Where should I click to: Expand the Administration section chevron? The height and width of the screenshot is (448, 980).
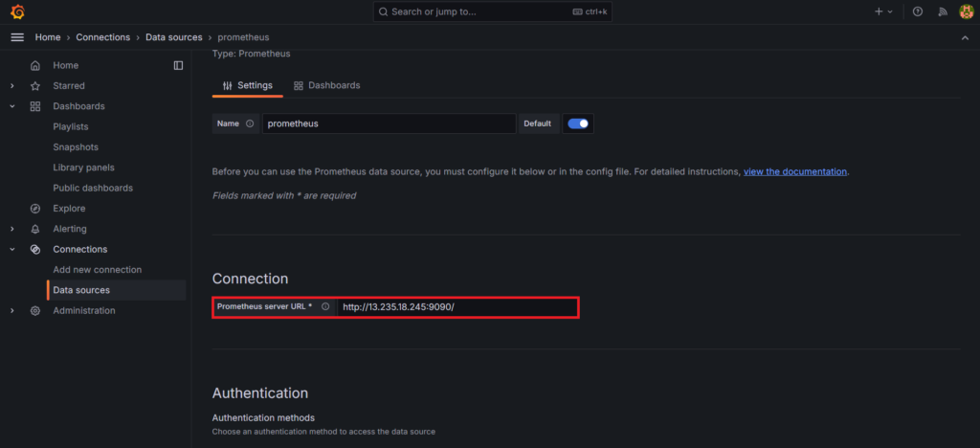click(x=11, y=310)
